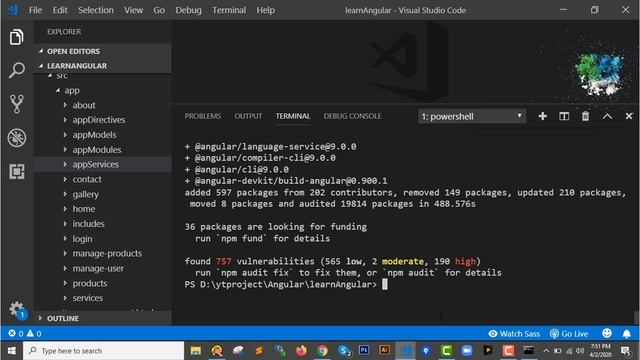
Task: Collapse the app folder
Action: (x=102, y=90)
